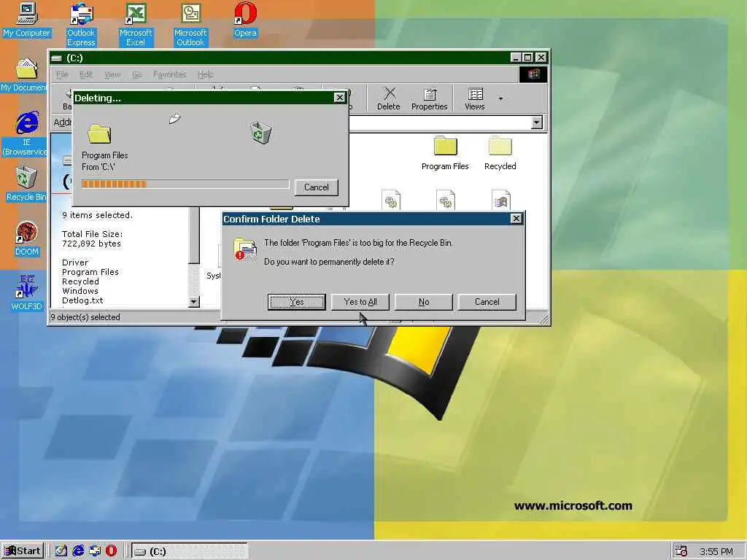Screen dimensions: 747x560
Task: Select the Recycle Bin desktop icon
Action: point(26,184)
